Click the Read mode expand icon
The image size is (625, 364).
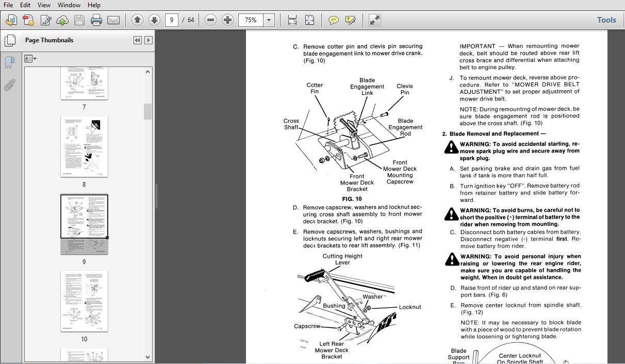(375, 20)
